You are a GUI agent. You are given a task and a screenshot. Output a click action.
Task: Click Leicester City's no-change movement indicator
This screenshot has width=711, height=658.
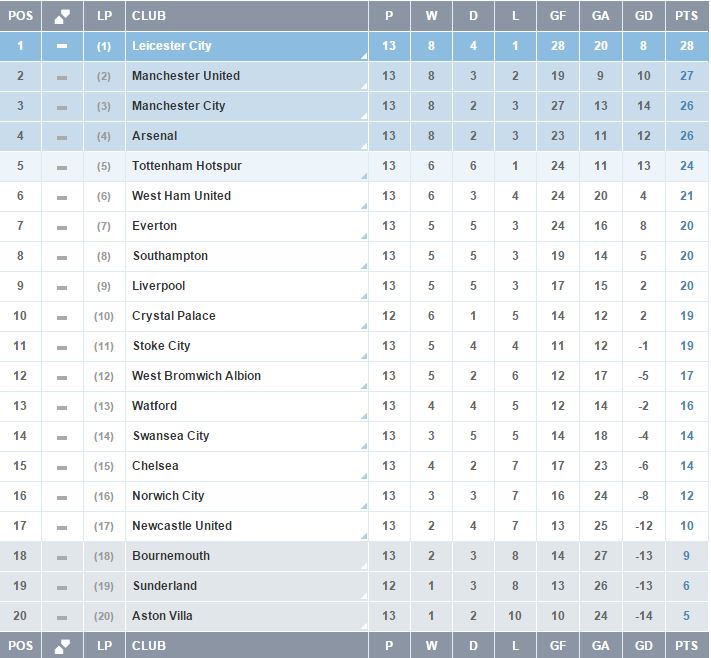[62, 46]
